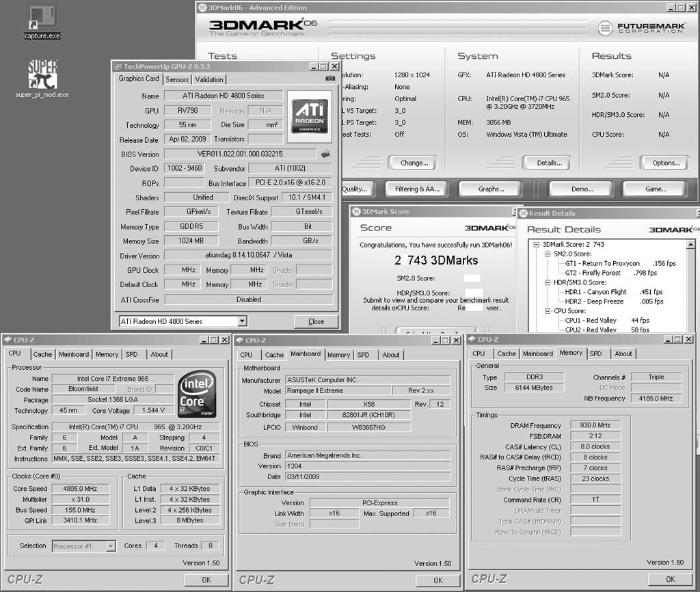Open the super_pi_mod.exe desktop icon
700x592 pixels.
pos(42,79)
